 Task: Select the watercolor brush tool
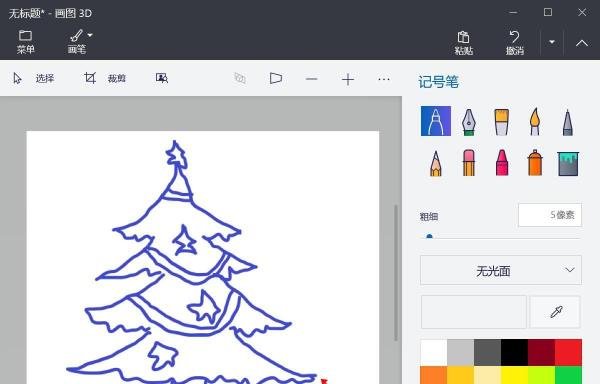coord(535,122)
